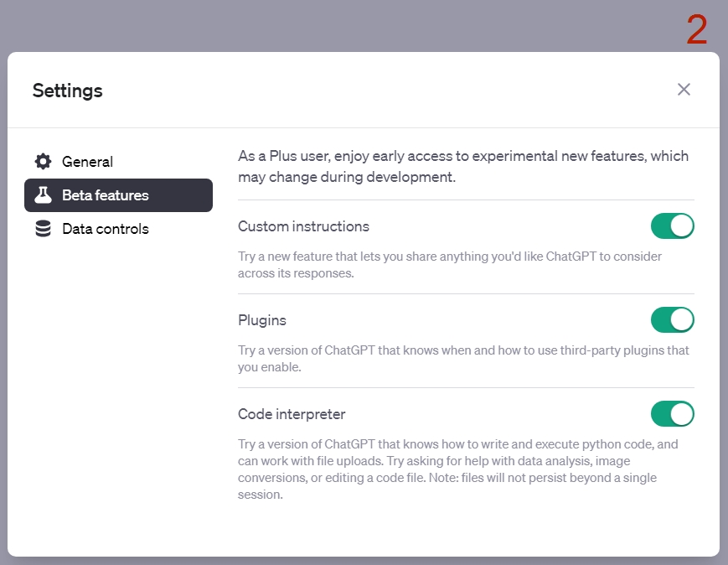Click the Plugins label text
The height and width of the screenshot is (565, 728).
pyautogui.click(x=262, y=320)
